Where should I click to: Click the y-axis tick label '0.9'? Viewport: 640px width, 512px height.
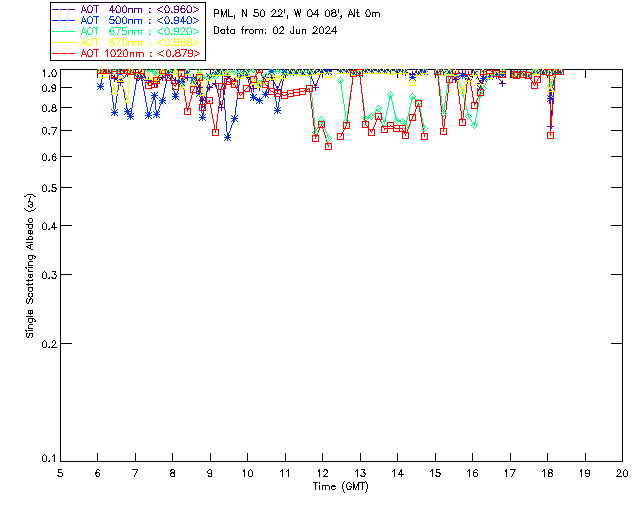coord(49,88)
